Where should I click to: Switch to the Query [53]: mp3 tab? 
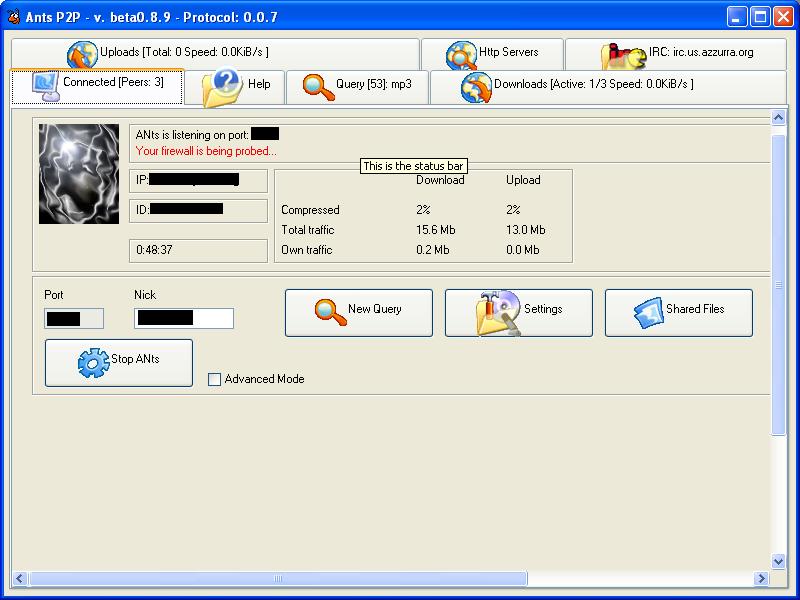[x=358, y=87]
